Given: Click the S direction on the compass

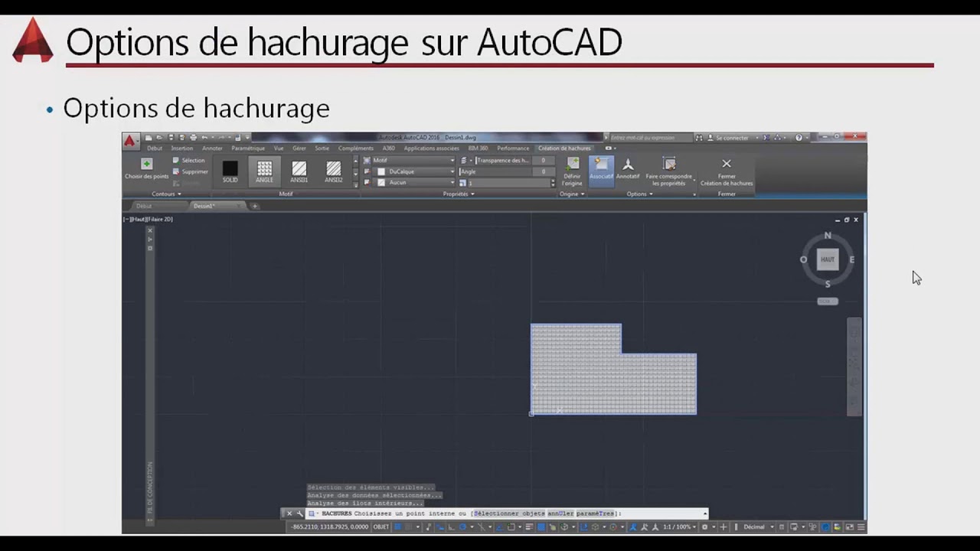Looking at the screenshot, I should pyautogui.click(x=828, y=284).
